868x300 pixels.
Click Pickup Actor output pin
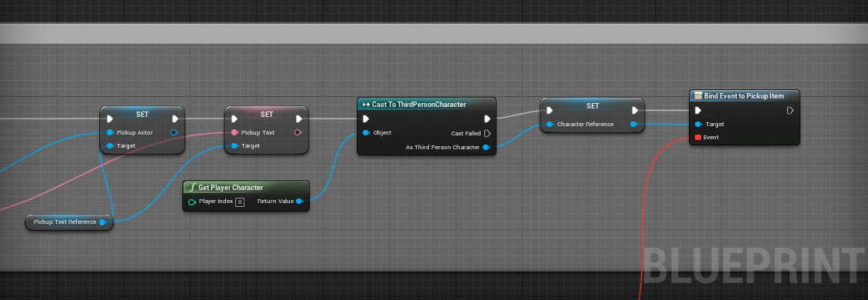pos(174,133)
